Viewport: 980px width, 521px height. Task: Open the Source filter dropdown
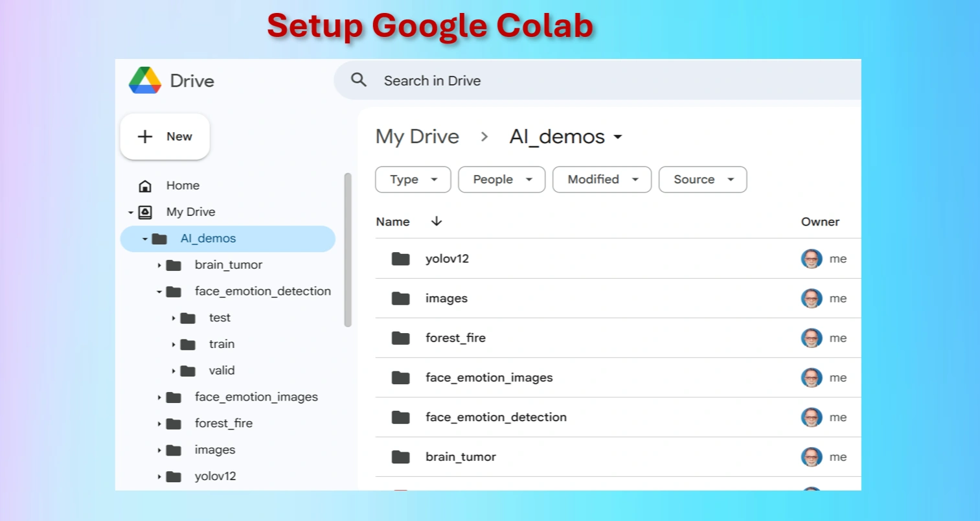(703, 179)
